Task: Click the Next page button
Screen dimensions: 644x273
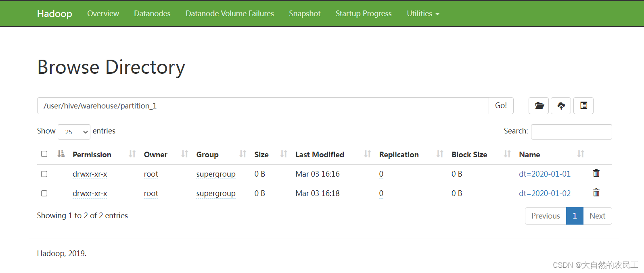Action: click(x=597, y=216)
